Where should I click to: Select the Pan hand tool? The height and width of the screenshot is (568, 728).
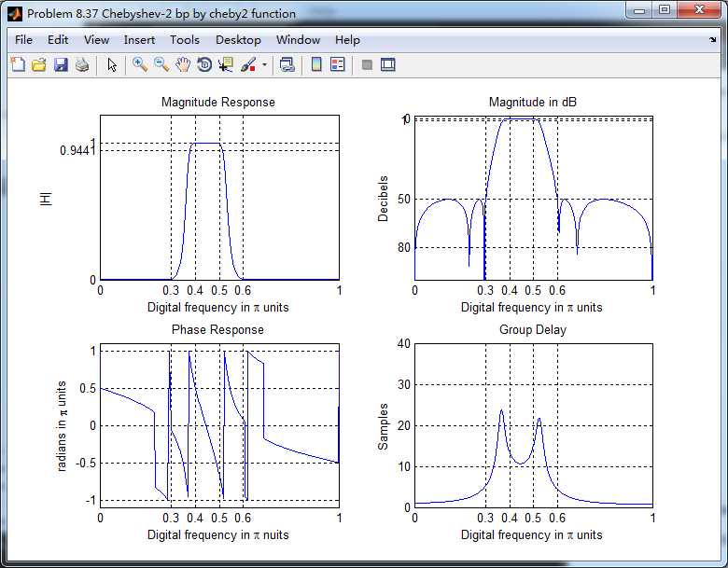(x=183, y=64)
